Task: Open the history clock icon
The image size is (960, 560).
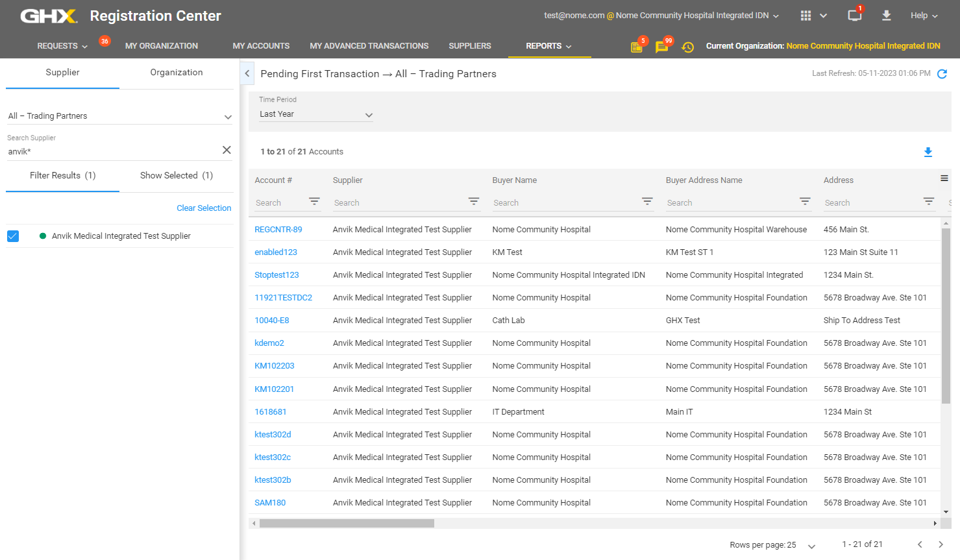Action: coord(687,47)
